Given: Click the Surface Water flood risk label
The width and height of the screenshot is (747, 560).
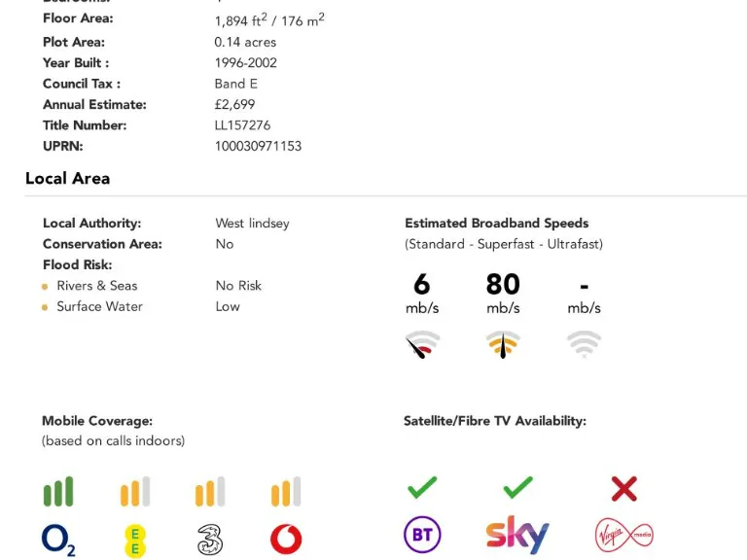Looking at the screenshot, I should 99,306.
